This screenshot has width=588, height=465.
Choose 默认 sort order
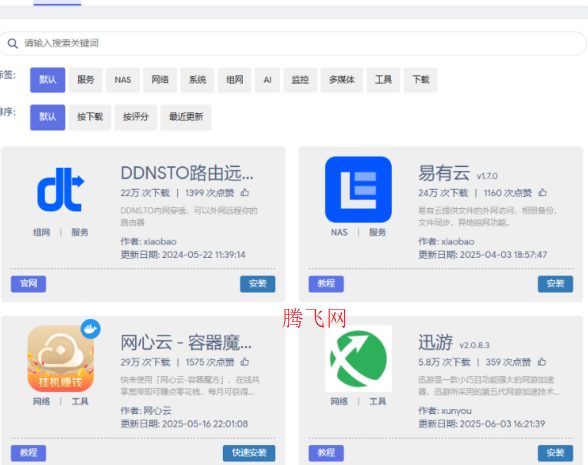[48, 117]
